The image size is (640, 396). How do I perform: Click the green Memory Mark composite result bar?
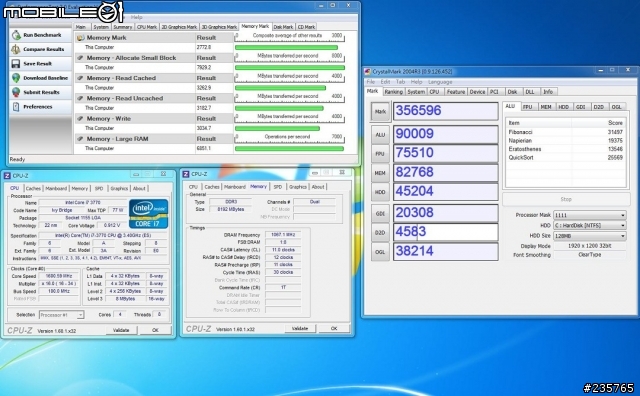(287, 47)
